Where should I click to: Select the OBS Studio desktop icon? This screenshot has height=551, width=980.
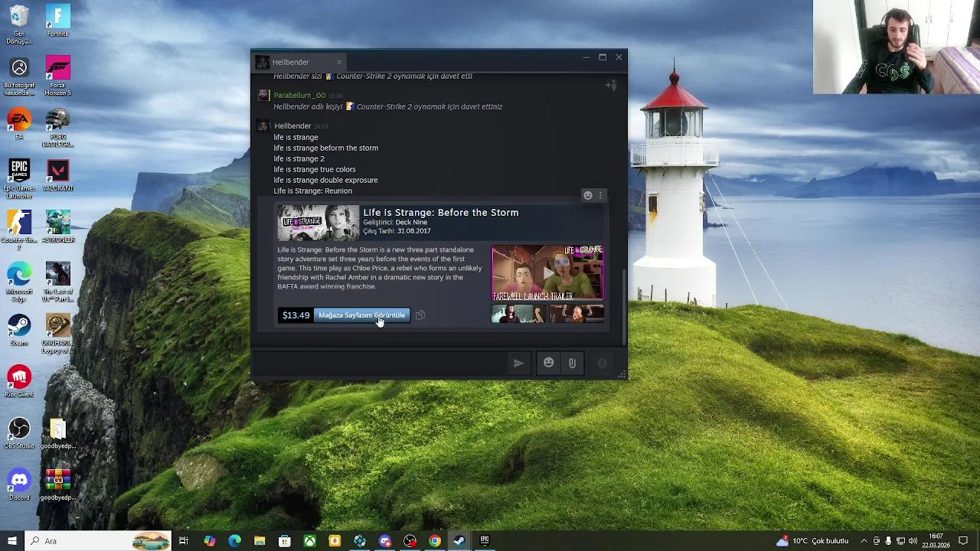click(19, 433)
